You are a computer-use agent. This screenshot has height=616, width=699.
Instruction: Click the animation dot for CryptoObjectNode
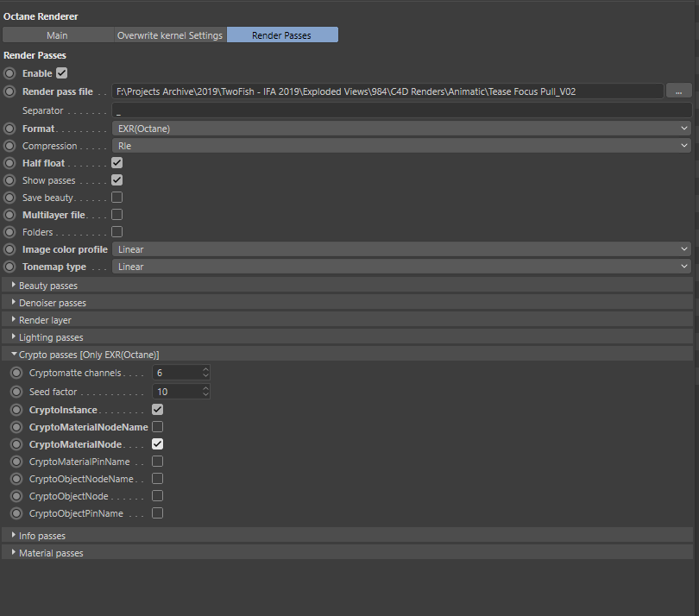(x=16, y=496)
